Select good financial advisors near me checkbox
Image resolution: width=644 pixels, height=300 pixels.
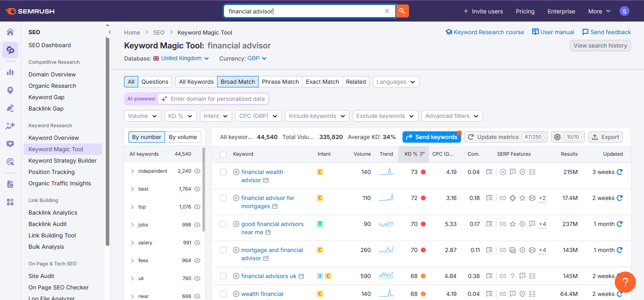point(223,224)
